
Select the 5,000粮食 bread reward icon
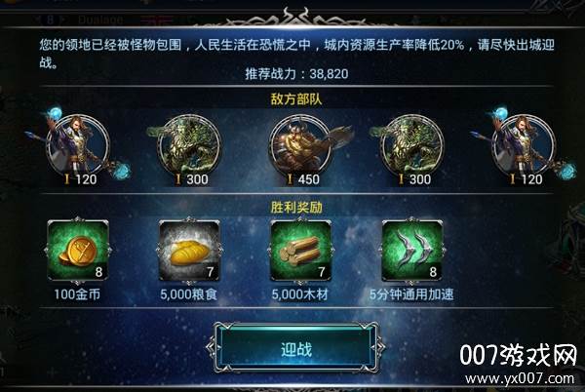189,251
